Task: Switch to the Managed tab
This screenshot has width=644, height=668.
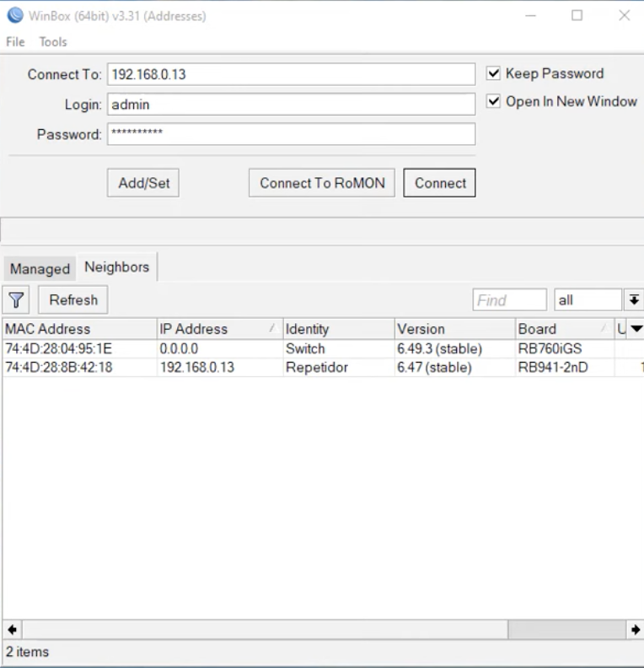Action: 40,269
